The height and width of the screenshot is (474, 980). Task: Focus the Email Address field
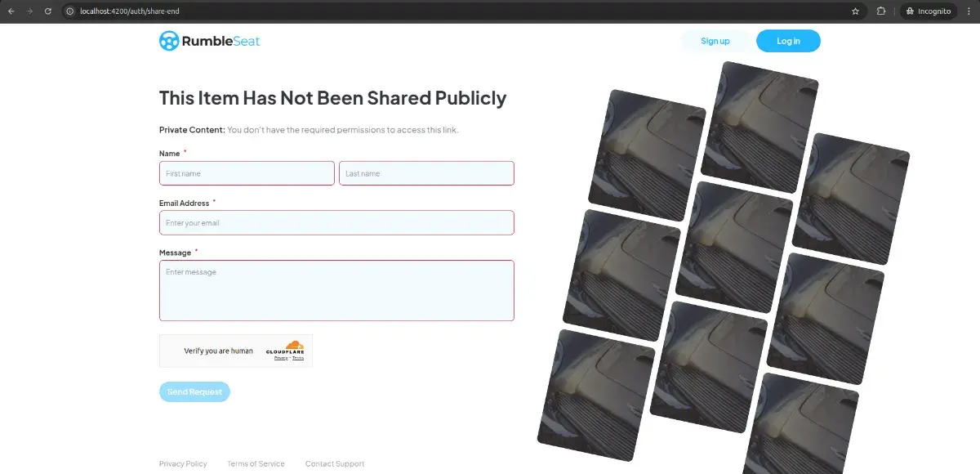coord(336,222)
